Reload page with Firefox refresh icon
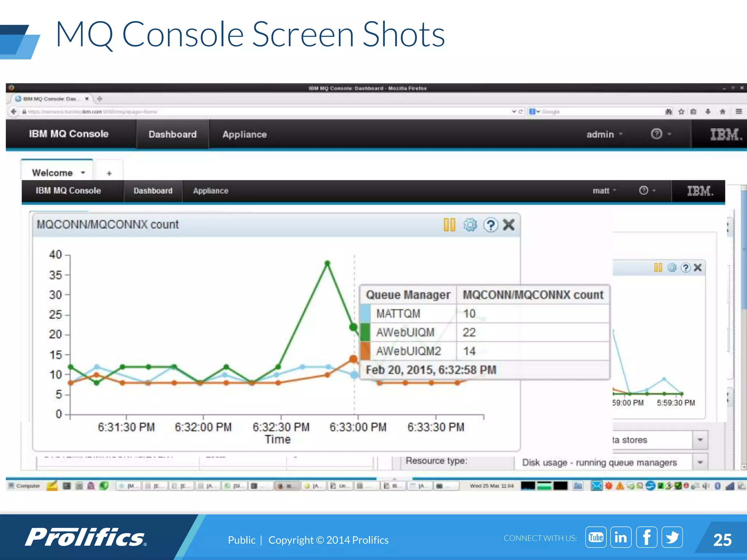This screenshot has width=747, height=560. pyautogui.click(x=520, y=112)
